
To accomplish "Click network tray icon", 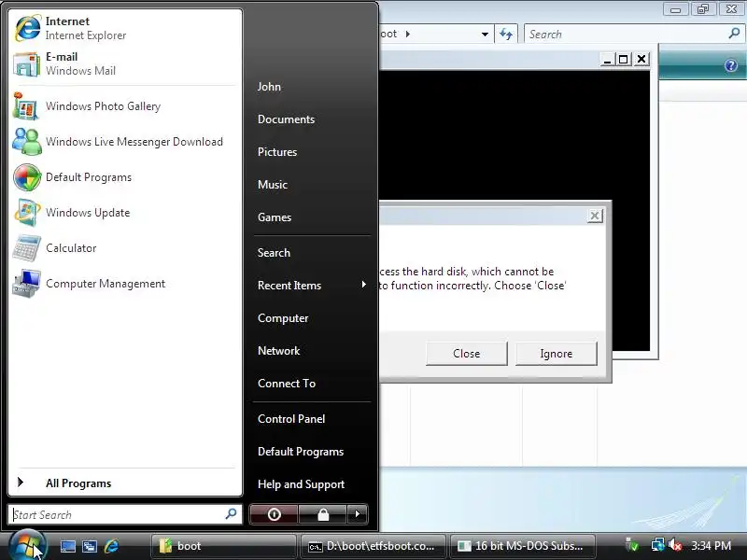I will tap(658, 544).
